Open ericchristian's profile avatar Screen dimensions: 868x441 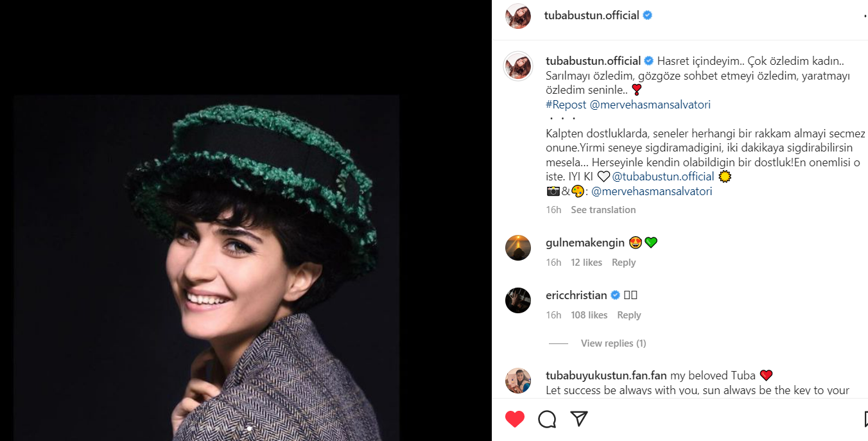pos(518,300)
